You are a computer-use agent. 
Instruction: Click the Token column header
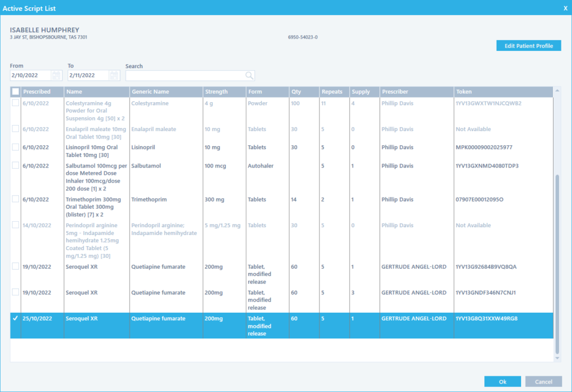(464, 92)
